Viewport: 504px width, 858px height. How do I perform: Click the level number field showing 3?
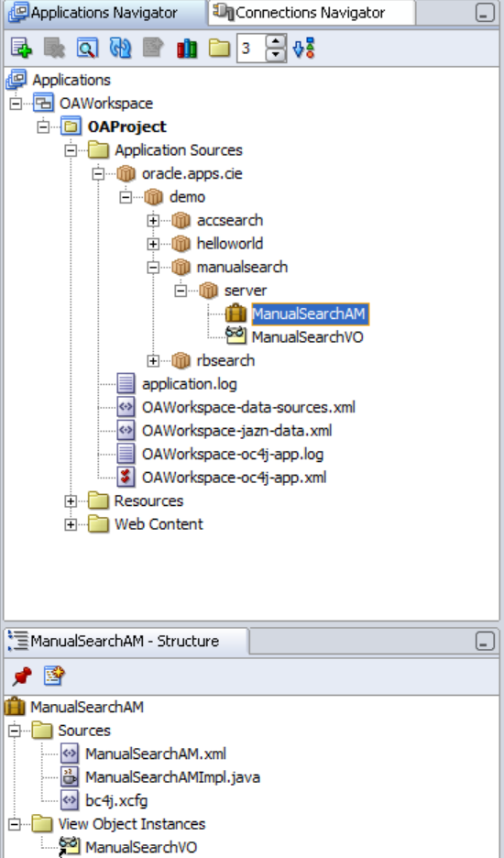[252, 49]
